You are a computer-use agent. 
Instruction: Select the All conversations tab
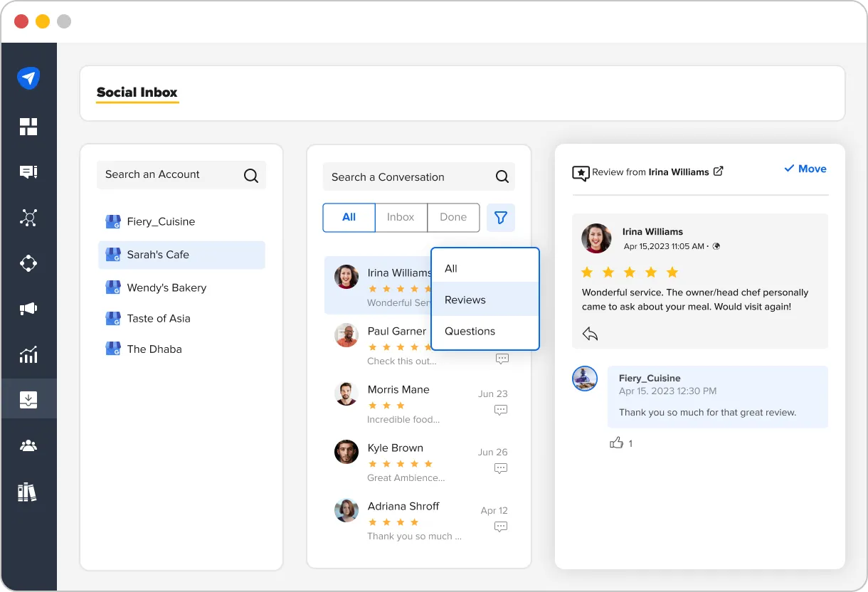349,218
